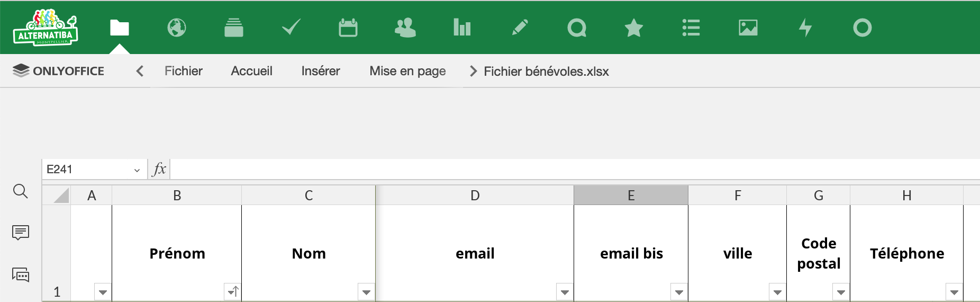This screenshot has width=980, height=302.
Task: Open the calendar app icon
Action: [x=348, y=28]
